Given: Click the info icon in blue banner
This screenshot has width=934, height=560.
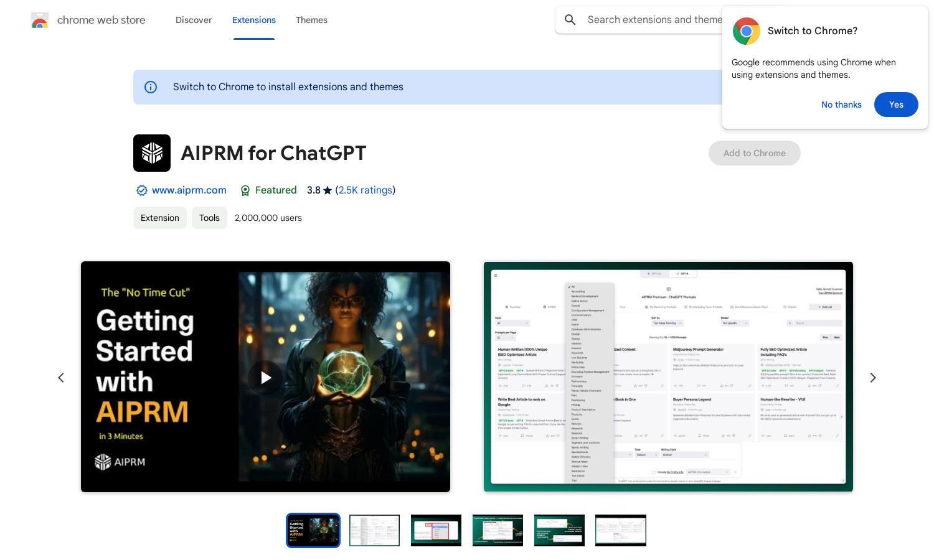Looking at the screenshot, I should click(x=151, y=87).
